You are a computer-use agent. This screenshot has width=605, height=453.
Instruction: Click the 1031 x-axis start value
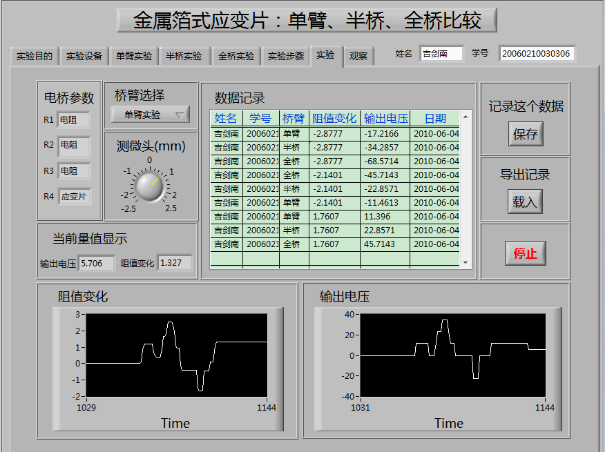(360, 408)
